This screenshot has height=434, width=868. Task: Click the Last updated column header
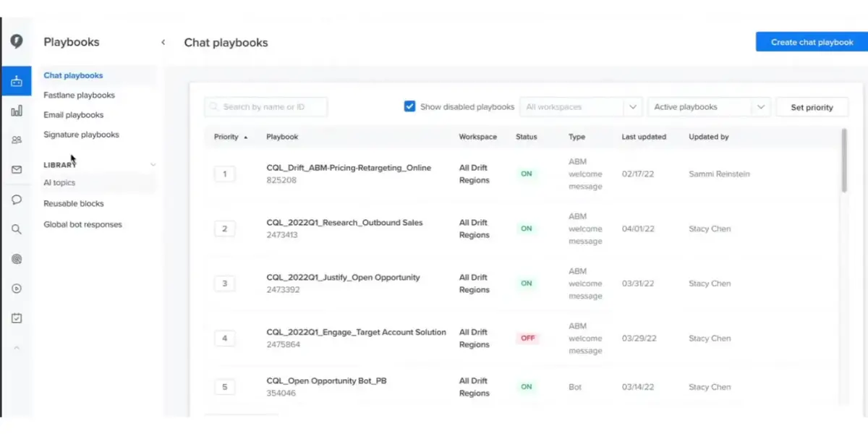(644, 137)
